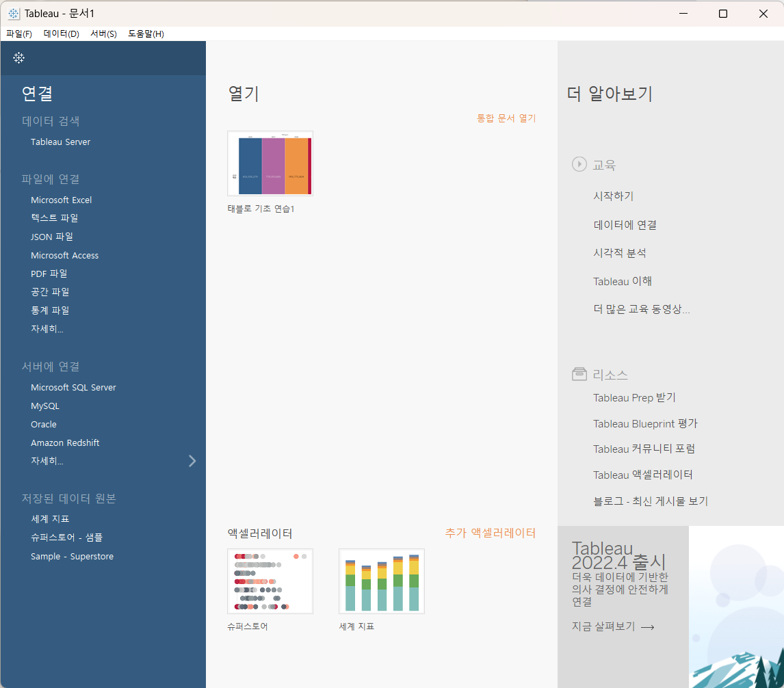Choose 텍스트 파일 connection
Viewport: 784px width, 688px height.
(x=55, y=218)
